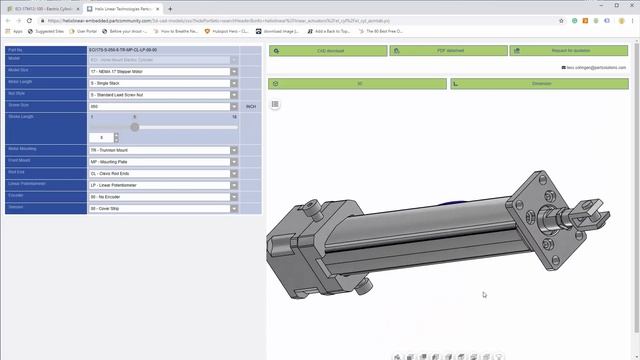Screen dimensions: 640x360
Task: Open the 'S - Standard Lead Screw Nut' dropdown
Action: [163, 95]
